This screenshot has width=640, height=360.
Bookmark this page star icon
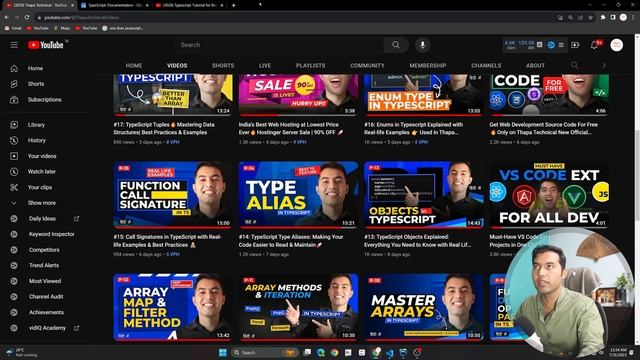[590, 18]
